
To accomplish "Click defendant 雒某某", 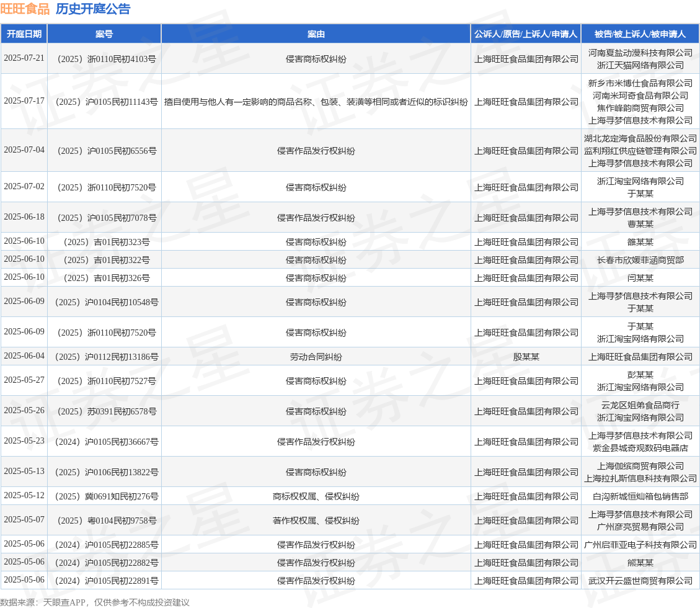I will [x=640, y=242].
